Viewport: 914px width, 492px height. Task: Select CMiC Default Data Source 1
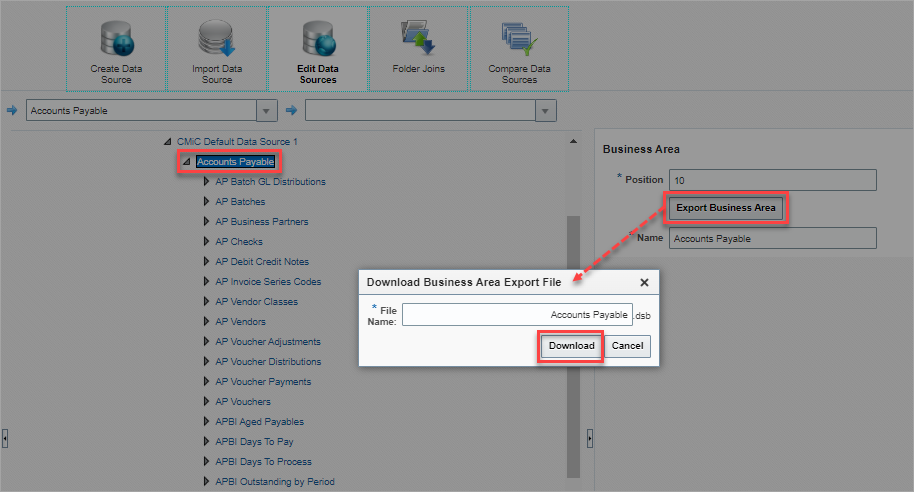click(x=237, y=142)
